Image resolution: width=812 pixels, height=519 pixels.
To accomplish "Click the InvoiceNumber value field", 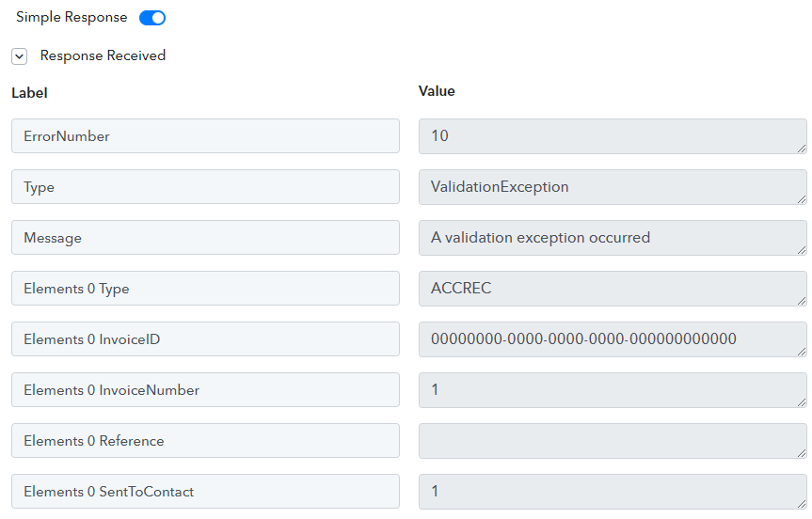I will pos(613,389).
